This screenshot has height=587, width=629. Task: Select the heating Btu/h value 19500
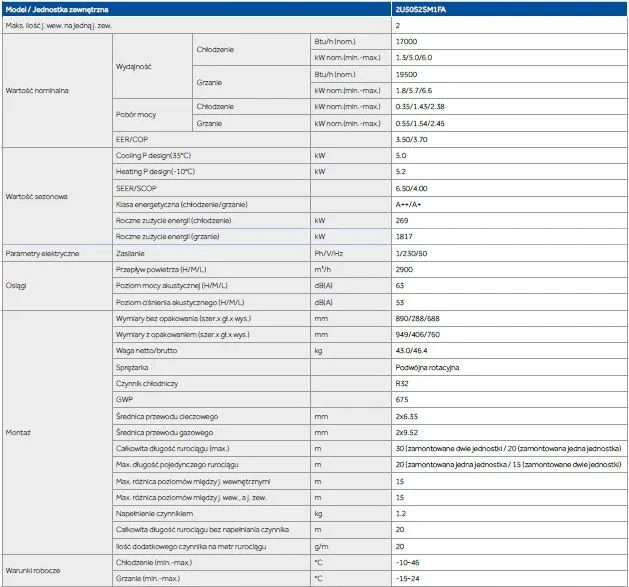(406, 75)
